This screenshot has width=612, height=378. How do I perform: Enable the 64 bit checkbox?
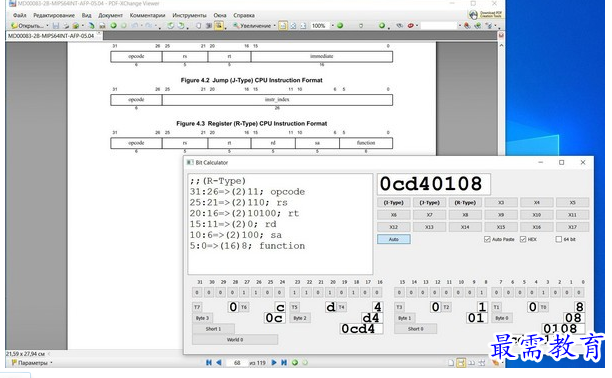click(559, 239)
